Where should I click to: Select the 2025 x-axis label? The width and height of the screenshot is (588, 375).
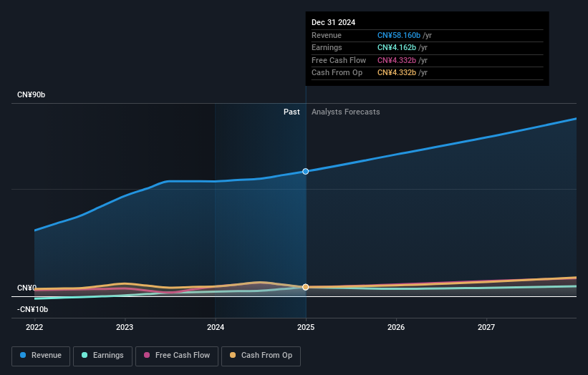[x=306, y=327]
